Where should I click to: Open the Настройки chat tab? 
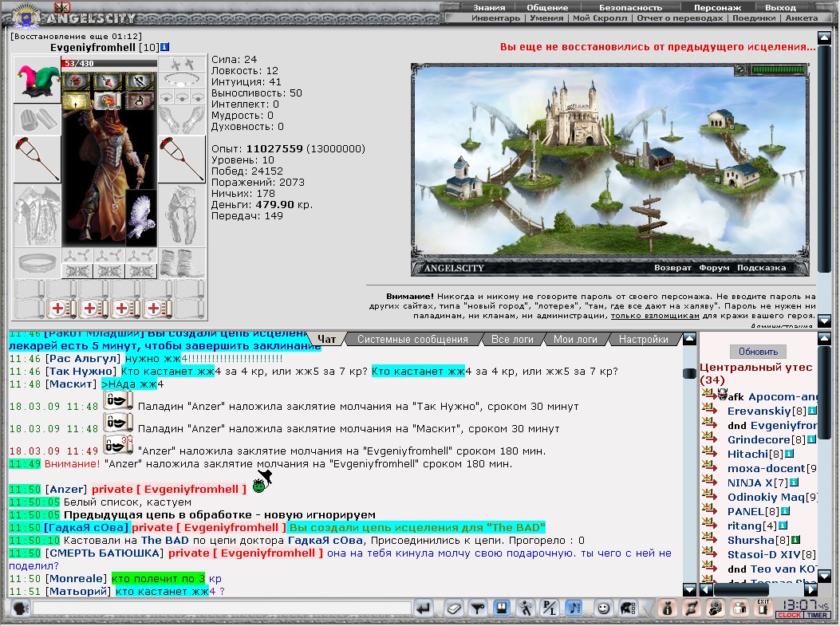click(x=644, y=340)
